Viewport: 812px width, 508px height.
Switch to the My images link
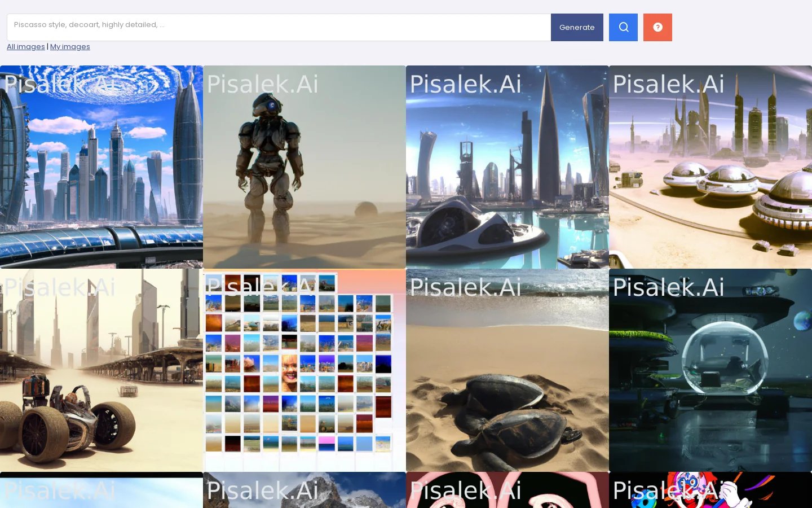coord(70,47)
